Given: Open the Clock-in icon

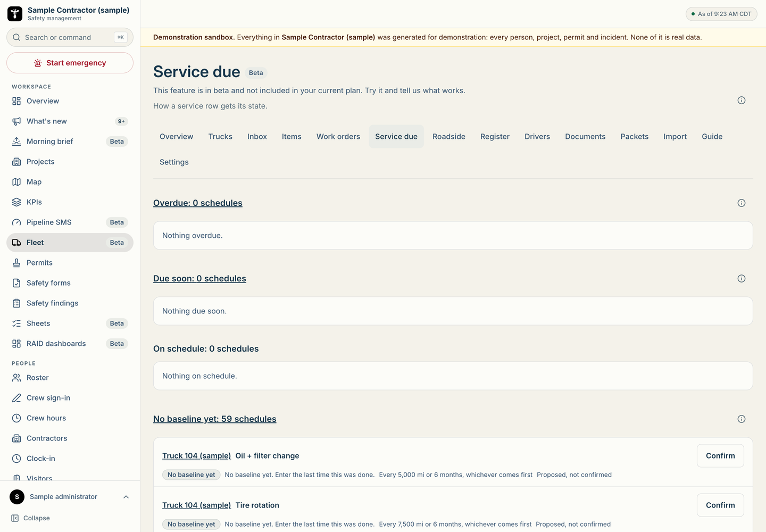Looking at the screenshot, I should pyautogui.click(x=16, y=459).
